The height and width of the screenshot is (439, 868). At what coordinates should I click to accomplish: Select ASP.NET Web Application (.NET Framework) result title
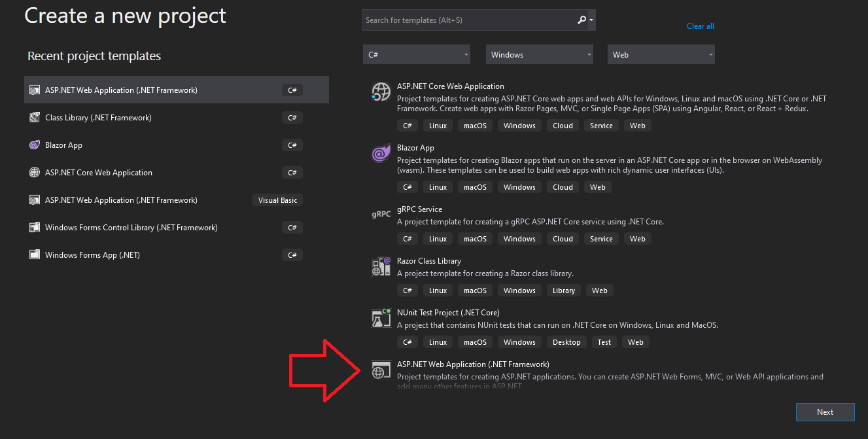point(473,364)
